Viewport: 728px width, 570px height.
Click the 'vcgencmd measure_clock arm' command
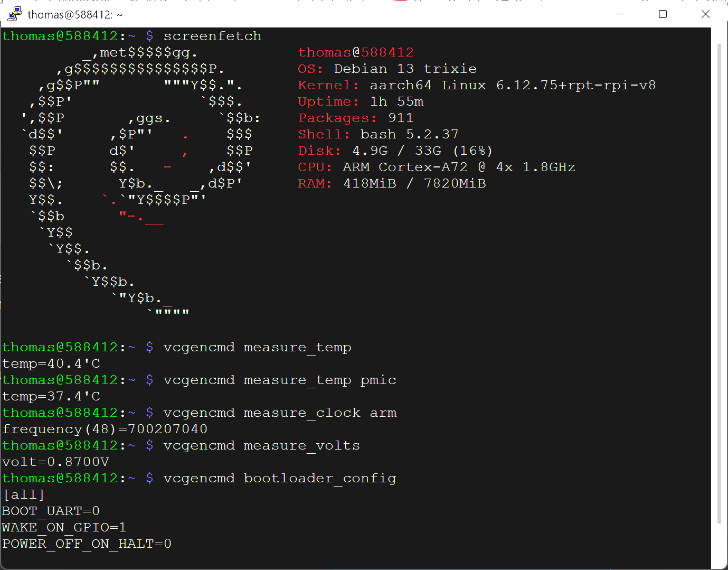pos(280,413)
